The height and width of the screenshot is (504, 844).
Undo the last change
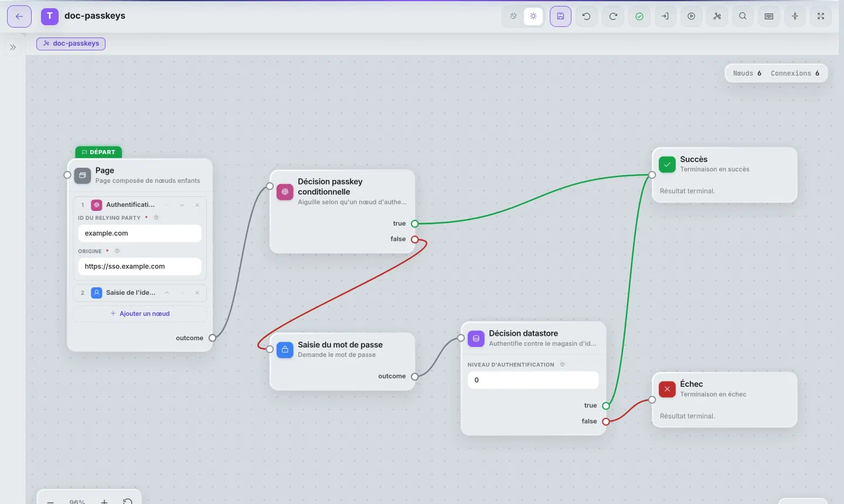[587, 16]
